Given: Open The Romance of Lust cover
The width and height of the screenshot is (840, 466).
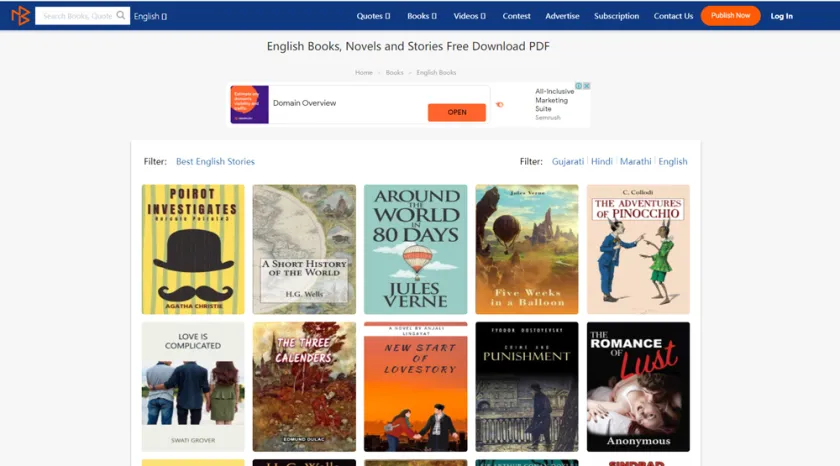Looking at the screenshot, I should coord(638,387).
